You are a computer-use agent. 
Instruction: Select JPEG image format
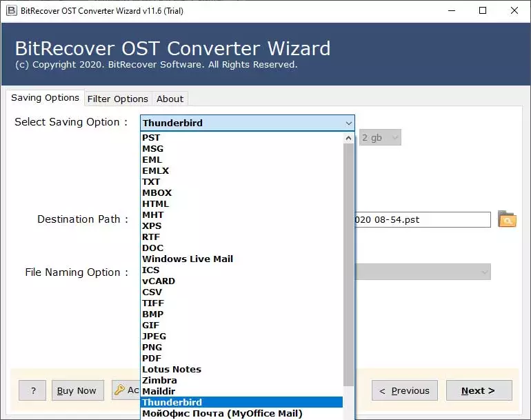point(241,336)
